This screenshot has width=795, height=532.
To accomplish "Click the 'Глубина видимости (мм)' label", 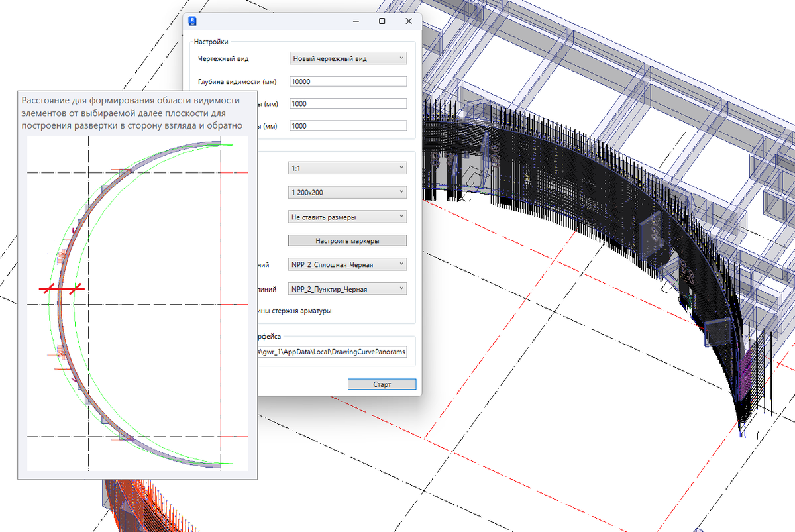I will pos(237,81).
